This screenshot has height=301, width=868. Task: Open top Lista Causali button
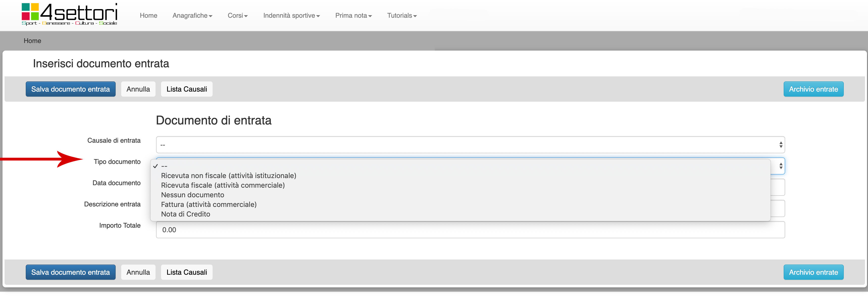coord(187,89)
